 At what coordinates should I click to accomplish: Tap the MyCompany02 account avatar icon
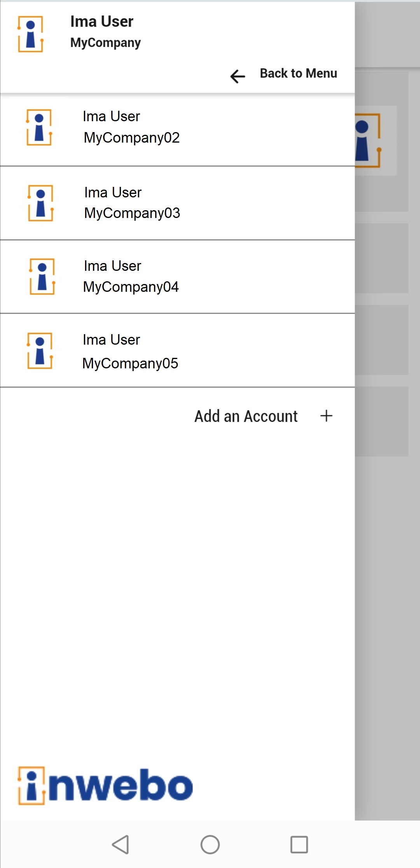39,127
